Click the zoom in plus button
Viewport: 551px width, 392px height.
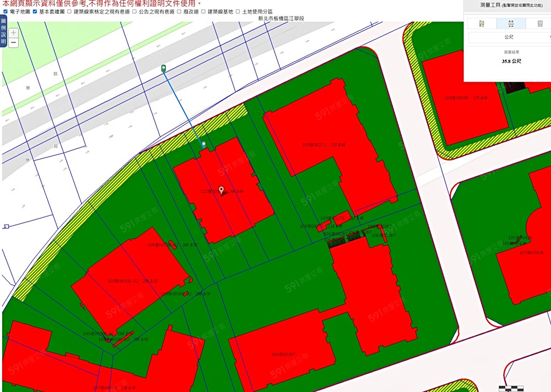tap(14, 33)
